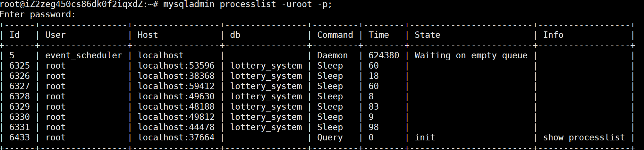Click the time value 0 in row 6433

(371, 137)
